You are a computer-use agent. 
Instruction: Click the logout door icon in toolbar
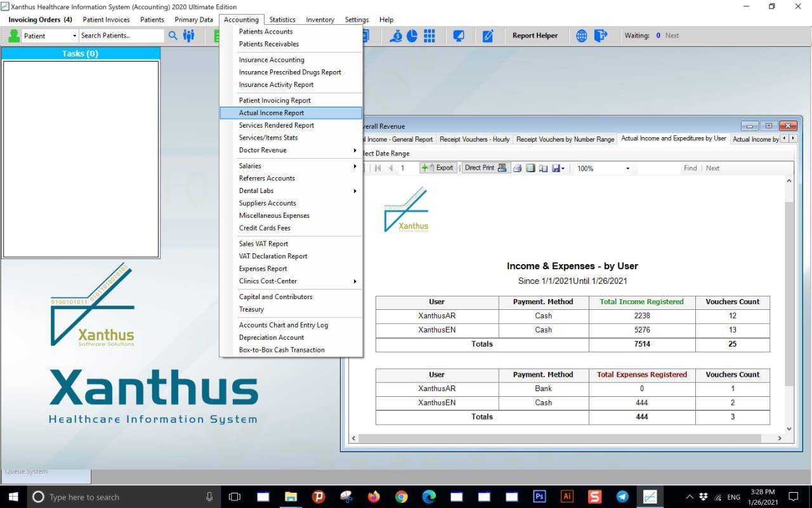click(x=600, y=36)
